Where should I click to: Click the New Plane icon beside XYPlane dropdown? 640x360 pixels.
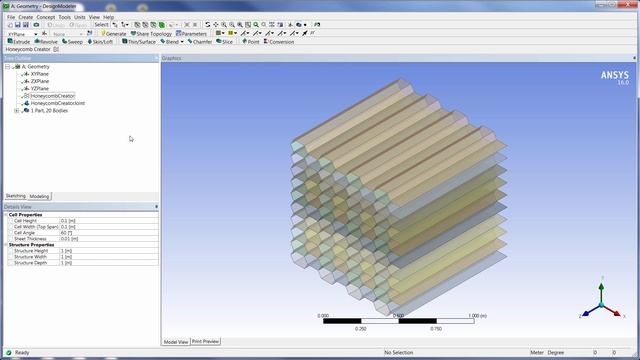(x=44, y=33)
